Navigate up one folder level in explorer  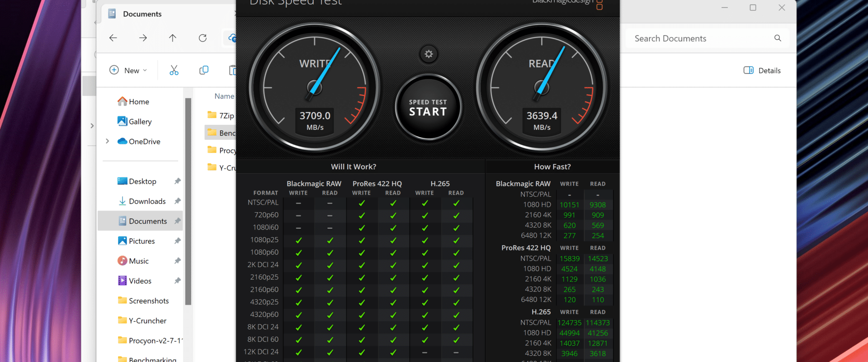pyautogui.click(x=173, y=38)
